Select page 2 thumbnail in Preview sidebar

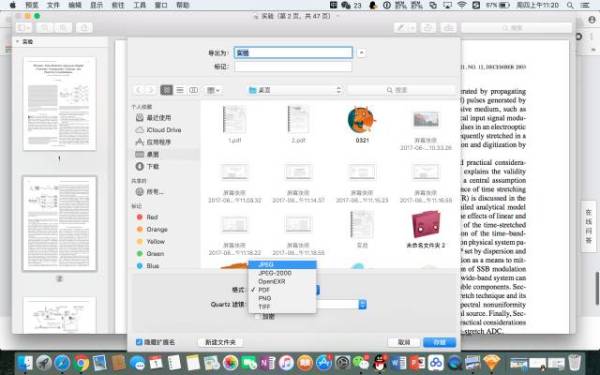[x=59, y=223]
